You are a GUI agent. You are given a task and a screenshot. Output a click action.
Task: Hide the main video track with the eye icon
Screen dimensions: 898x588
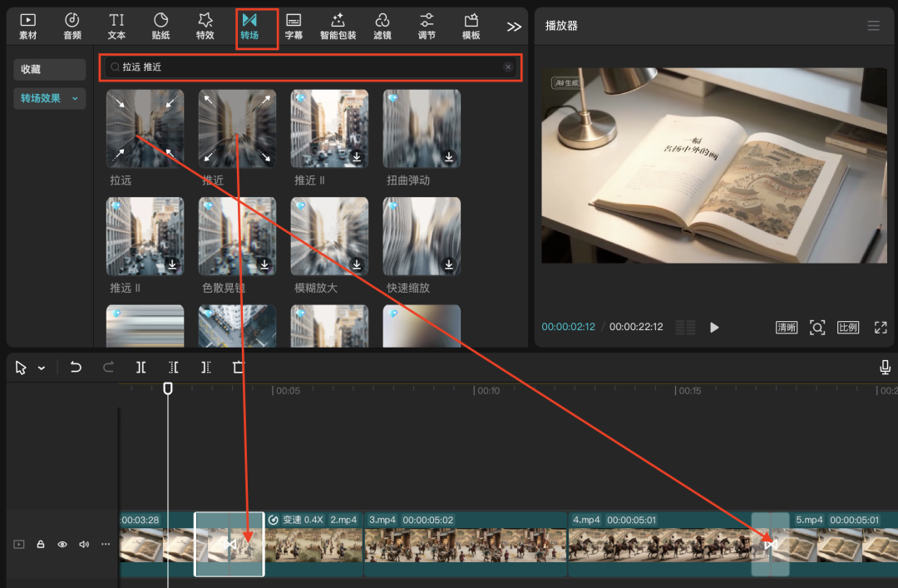[x=62, y=544]
